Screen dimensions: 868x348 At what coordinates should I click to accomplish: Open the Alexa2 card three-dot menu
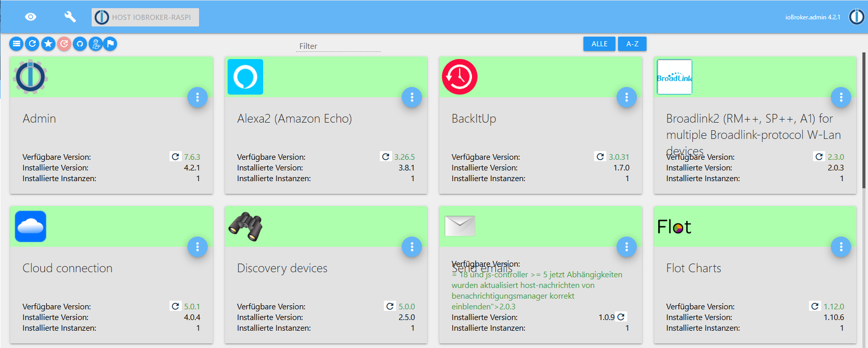(x=412, y=97)
